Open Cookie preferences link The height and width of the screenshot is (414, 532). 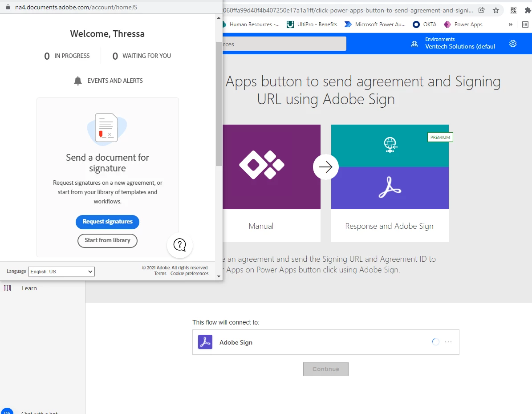pos(189,273)
